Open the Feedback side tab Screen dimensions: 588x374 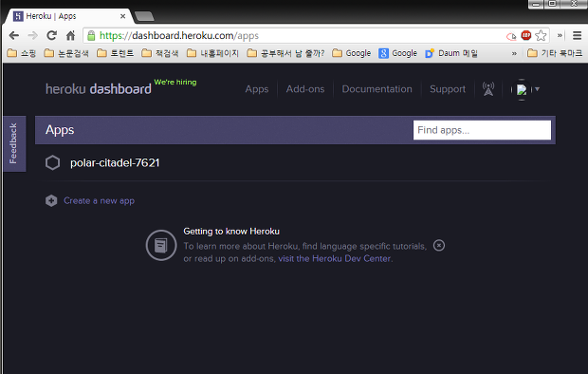(x=14, y=143)
